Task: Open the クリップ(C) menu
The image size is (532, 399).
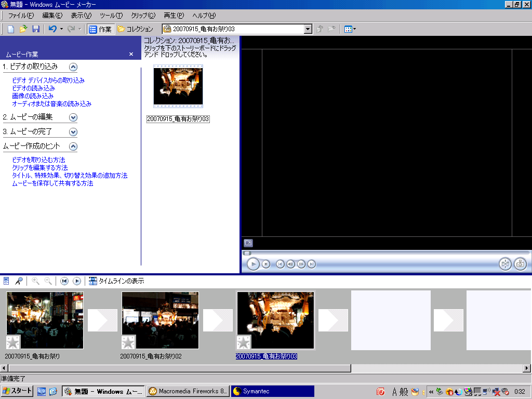Action: pos(143,16)
